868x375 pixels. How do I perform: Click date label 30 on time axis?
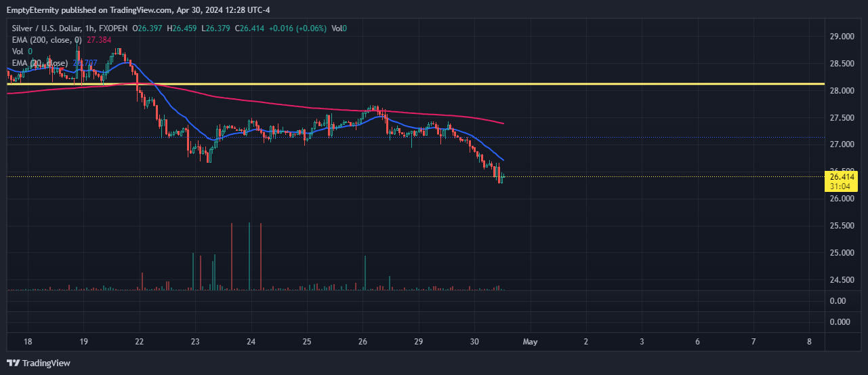(474, 342)
